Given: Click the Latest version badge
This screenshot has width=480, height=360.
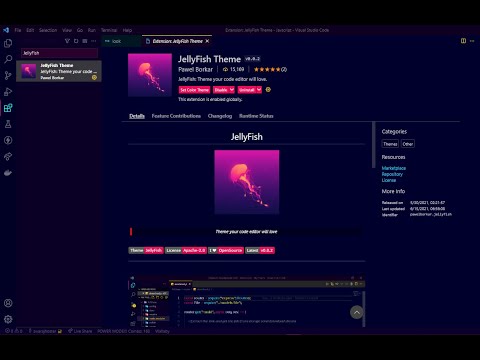Looking at the screenshot, I should pyautogui.click(x=260, y=250).
